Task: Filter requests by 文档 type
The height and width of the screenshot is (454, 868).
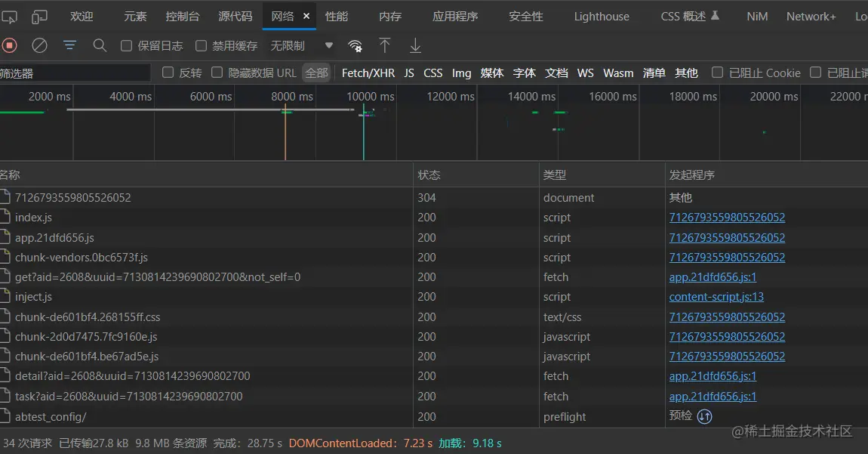Action: (x=556, y=73)
